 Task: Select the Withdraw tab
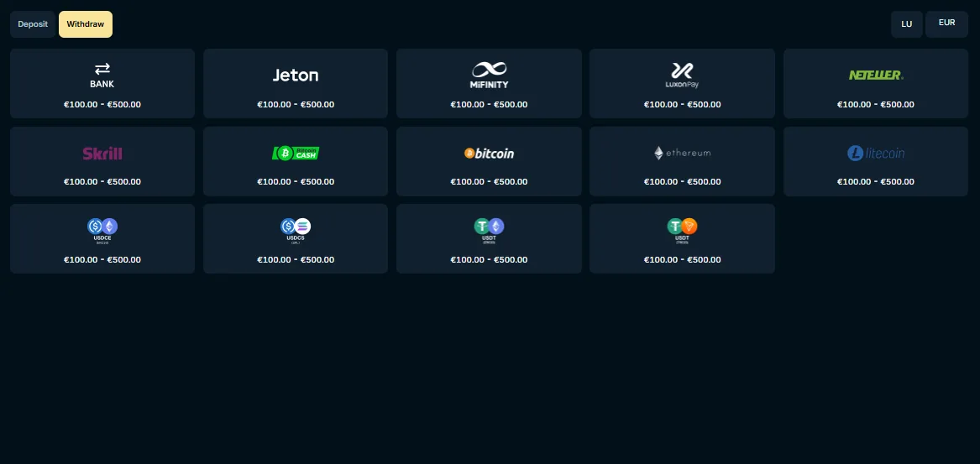[86, 24]
